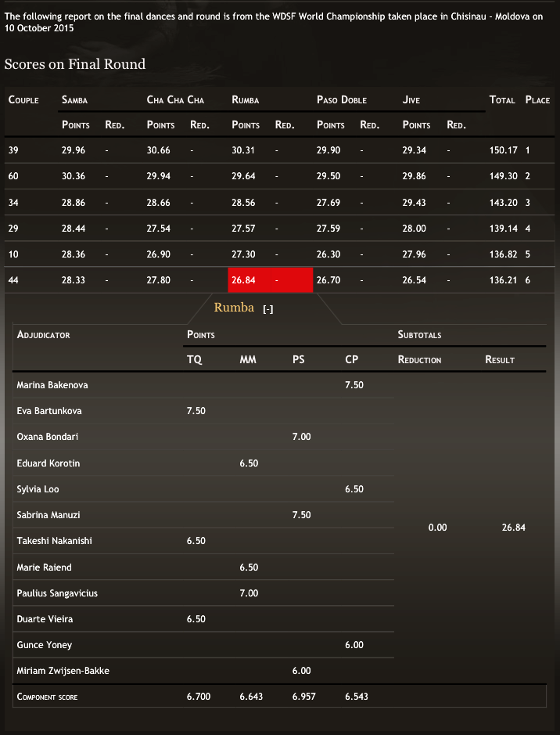Click the TQ component score 6.700
This screenshot has width=560, height=735.
(x=199, y=697)
